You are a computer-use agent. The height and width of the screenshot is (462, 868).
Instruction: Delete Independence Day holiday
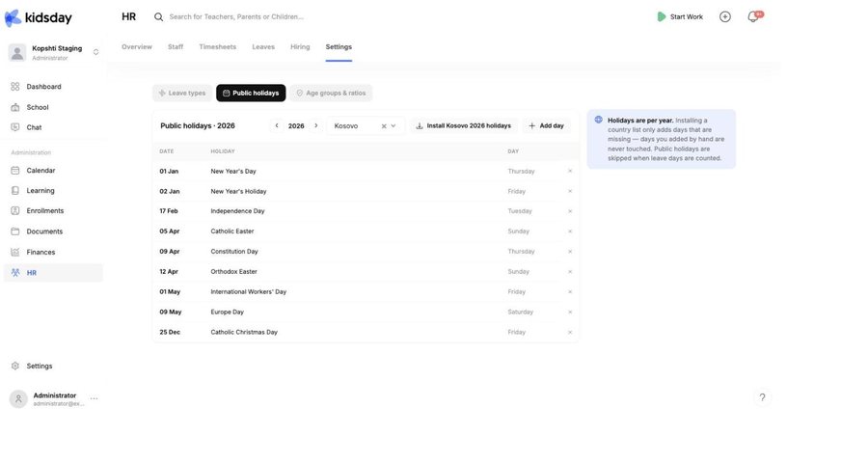tap(570, 211)
